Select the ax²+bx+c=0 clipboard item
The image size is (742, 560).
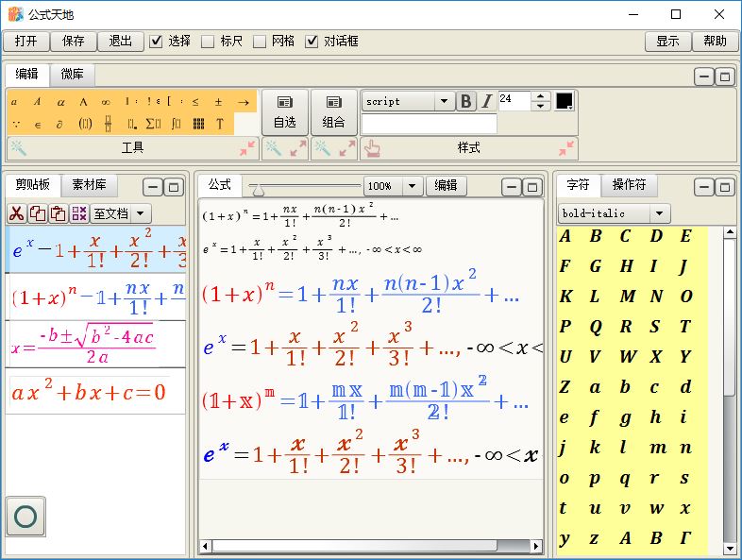tap(95, 392)
